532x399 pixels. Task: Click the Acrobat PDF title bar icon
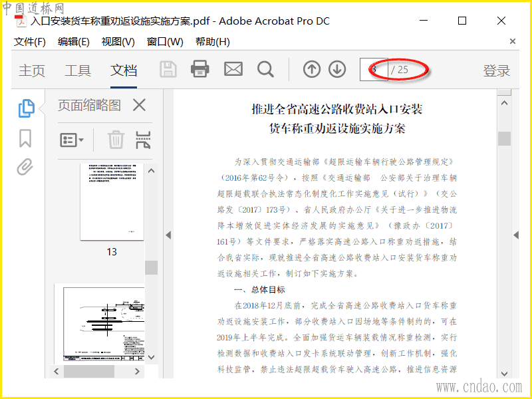coord(21,21)
